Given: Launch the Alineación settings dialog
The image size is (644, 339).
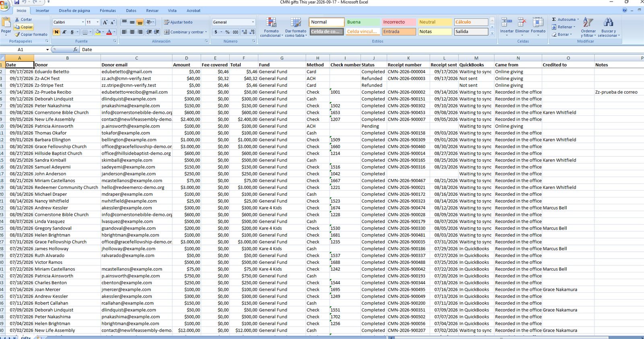Looking at the screenshot, I should point(206,41).
